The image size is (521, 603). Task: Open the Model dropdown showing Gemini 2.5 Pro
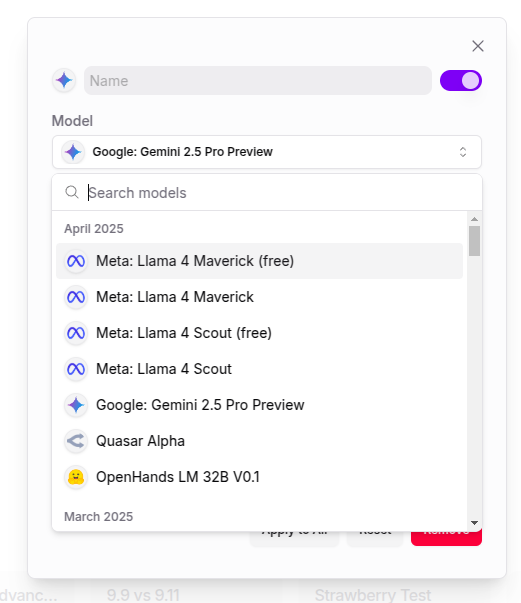pyautogui.click(x=267, y=152)
